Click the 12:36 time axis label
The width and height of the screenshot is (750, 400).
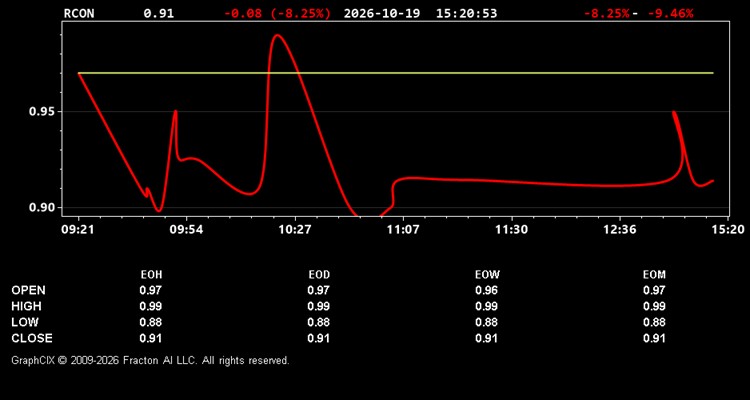[620, 230]
